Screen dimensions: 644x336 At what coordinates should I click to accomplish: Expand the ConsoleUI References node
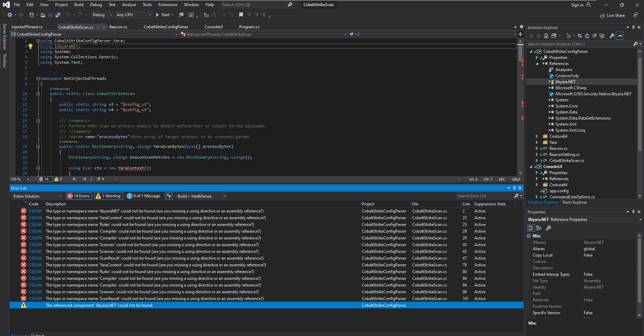click(536, 178)
